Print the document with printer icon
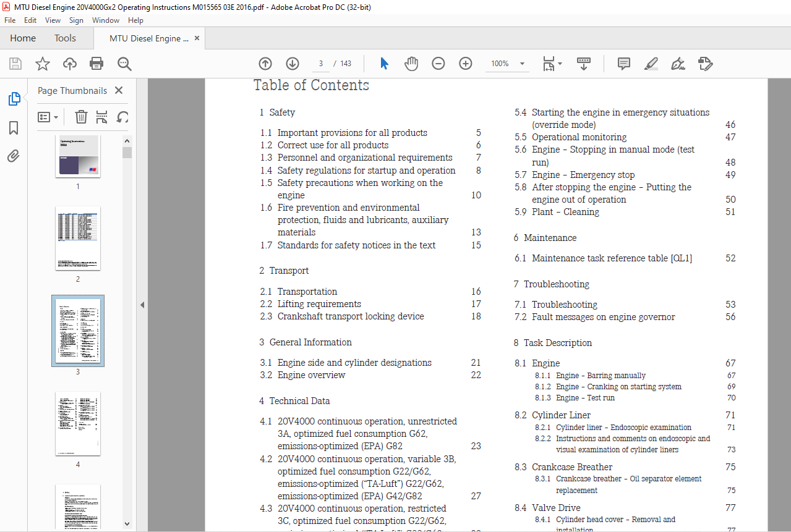The image size is (791, 532). coord(96,64)
